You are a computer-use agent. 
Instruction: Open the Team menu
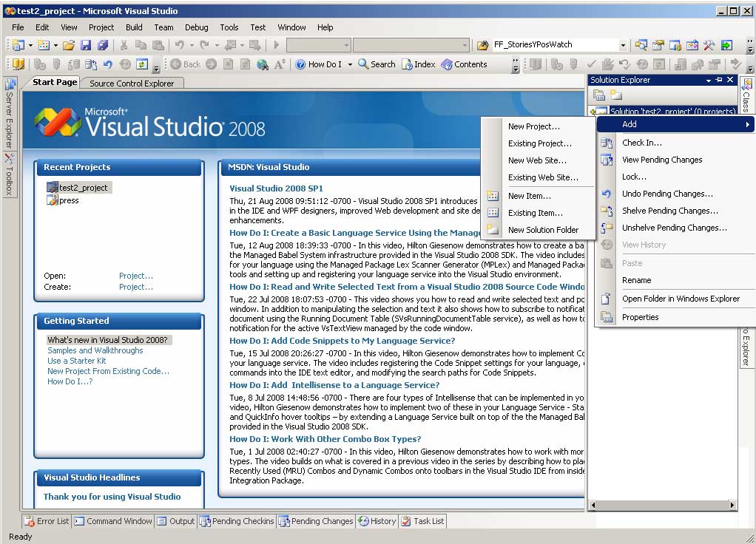point(163,27)
